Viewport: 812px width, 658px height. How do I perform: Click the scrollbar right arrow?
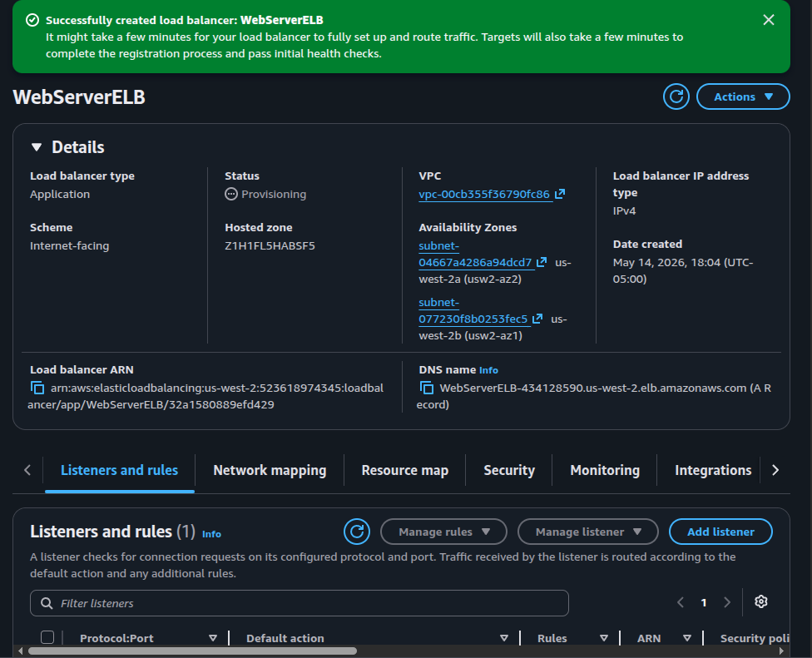click(781, 651)
